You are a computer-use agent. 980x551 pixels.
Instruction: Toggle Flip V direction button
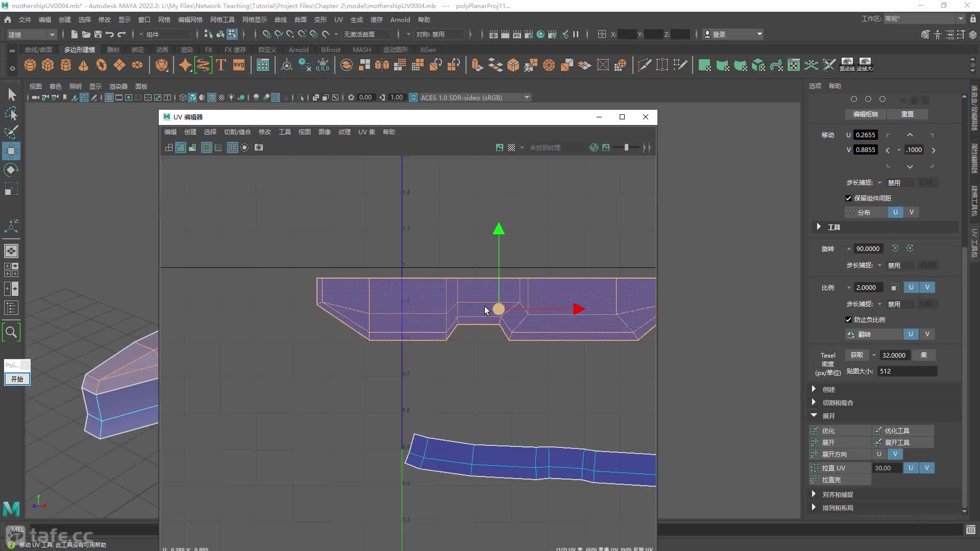(x=927, y=334)
